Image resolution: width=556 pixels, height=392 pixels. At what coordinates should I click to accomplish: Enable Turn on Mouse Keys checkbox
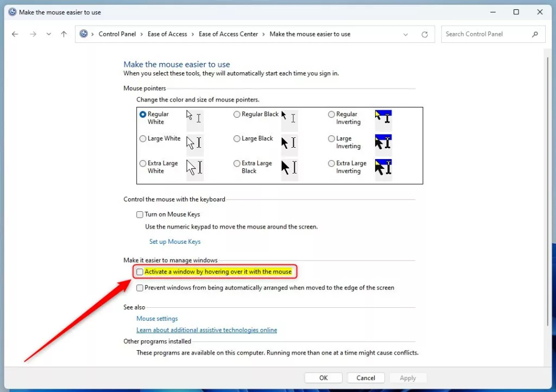[140, 214]
